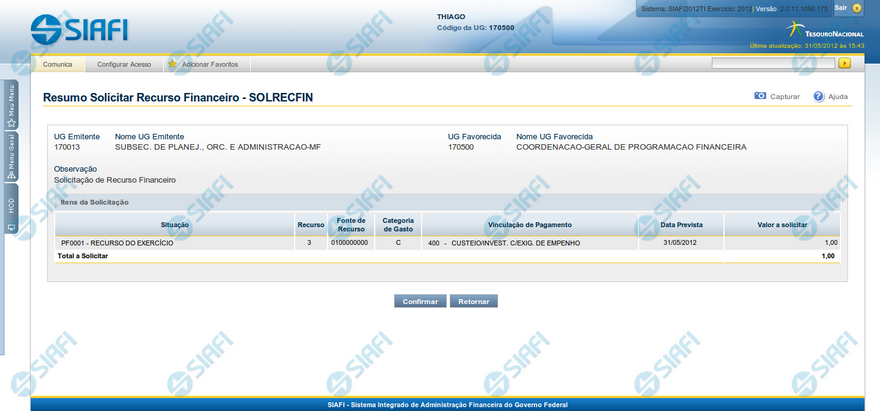This screenshot has width=880, height=411.
Task: Expand the Menu Geral side panel
Action: [10, 156]
